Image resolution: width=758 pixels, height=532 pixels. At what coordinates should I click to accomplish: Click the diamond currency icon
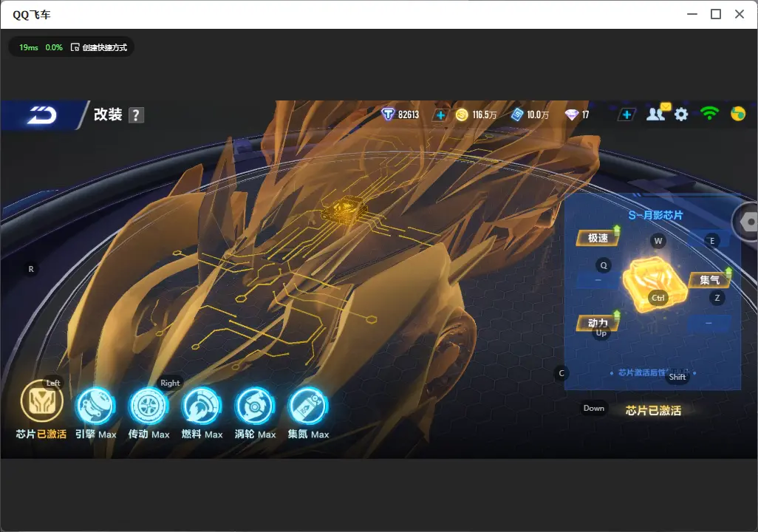[x=571, y=115]
